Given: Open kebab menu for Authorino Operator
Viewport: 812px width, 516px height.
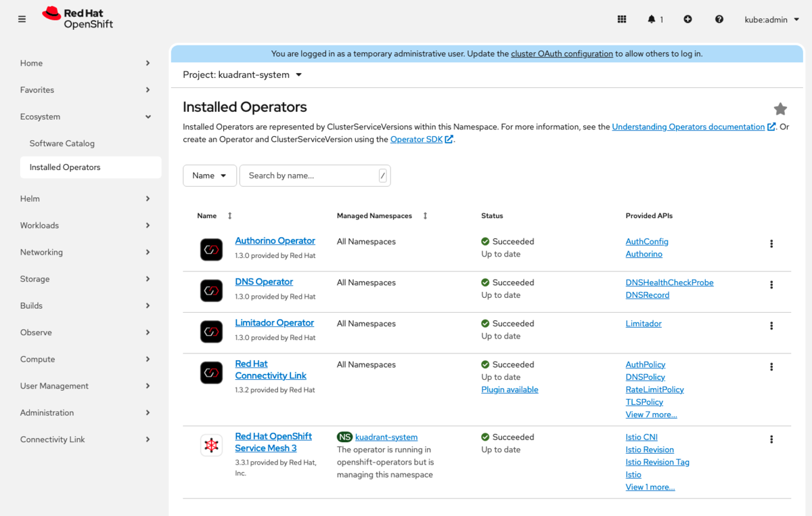Looking at the screenshot, I should tap(771, 244).
